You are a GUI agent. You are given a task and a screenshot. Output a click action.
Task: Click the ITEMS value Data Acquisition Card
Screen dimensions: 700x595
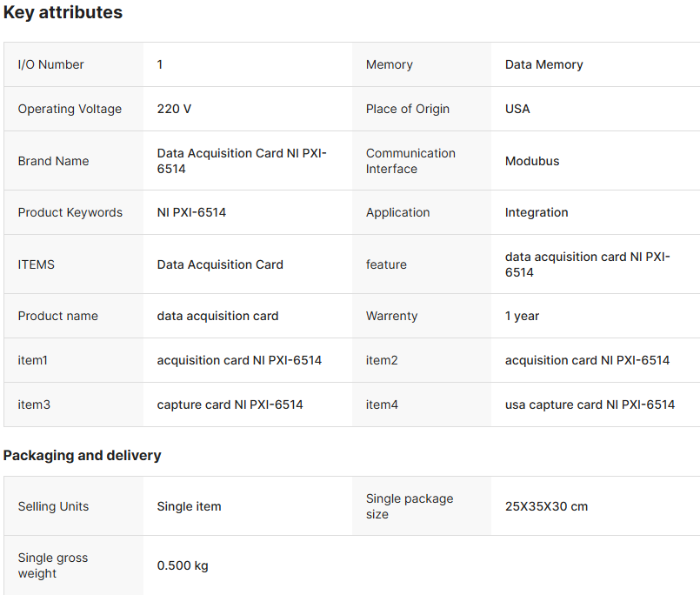(x=220, y=264)
